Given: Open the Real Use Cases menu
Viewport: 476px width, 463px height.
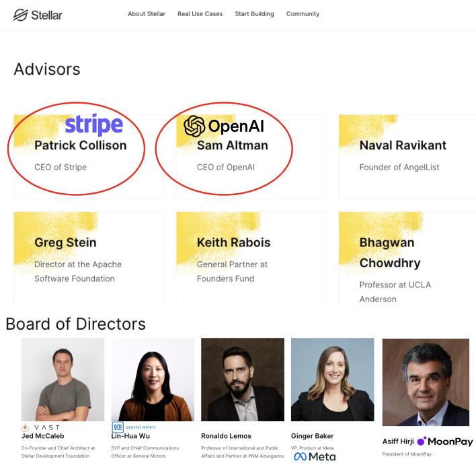Looking at the screenshot, I should pos(200,14).
